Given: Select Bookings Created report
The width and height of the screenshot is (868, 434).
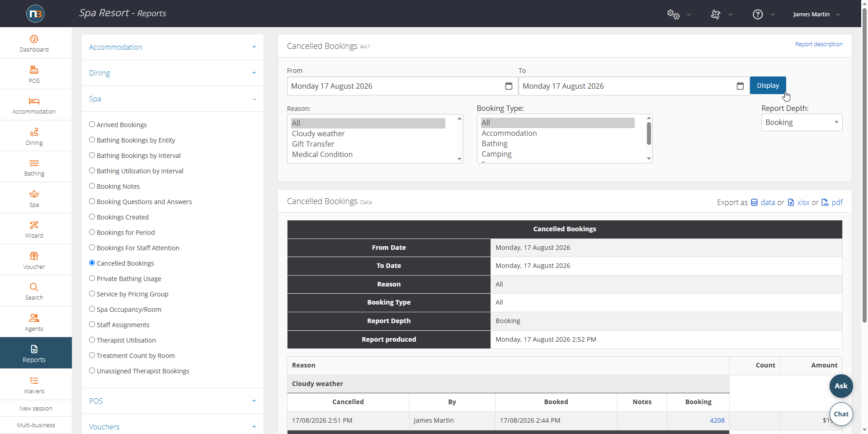Looking at the screenshot, I should point(92,217).
